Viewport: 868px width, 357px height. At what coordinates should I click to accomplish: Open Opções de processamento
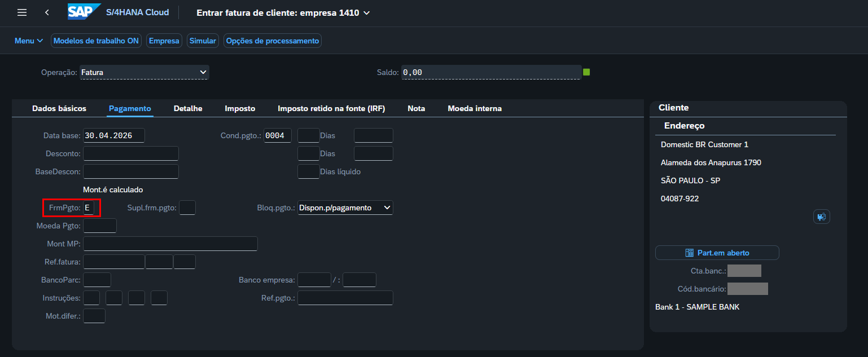click(273, 41)
